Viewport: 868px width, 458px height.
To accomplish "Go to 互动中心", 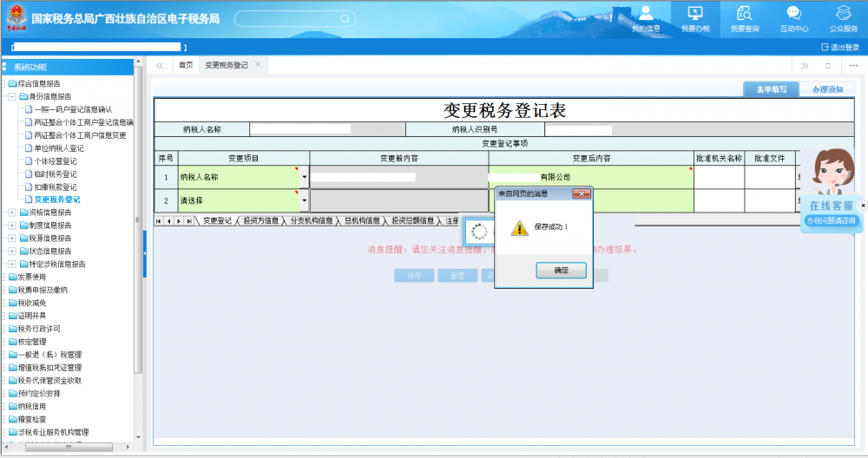I will pos(793,18).
